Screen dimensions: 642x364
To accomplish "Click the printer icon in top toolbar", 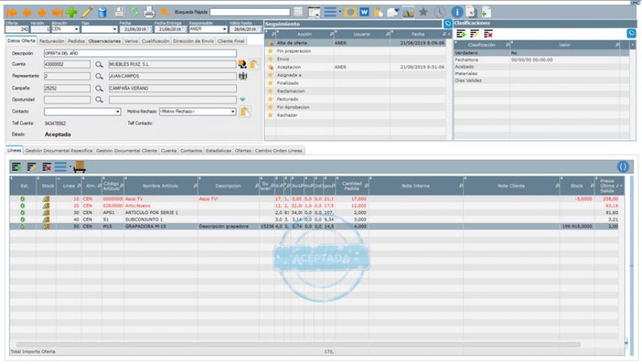I will click(x=149, y=12).
